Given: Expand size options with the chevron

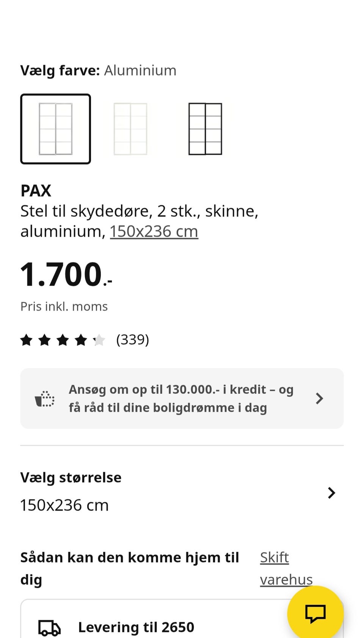Looking at the screenshot, I should click(x=331, y=493).
